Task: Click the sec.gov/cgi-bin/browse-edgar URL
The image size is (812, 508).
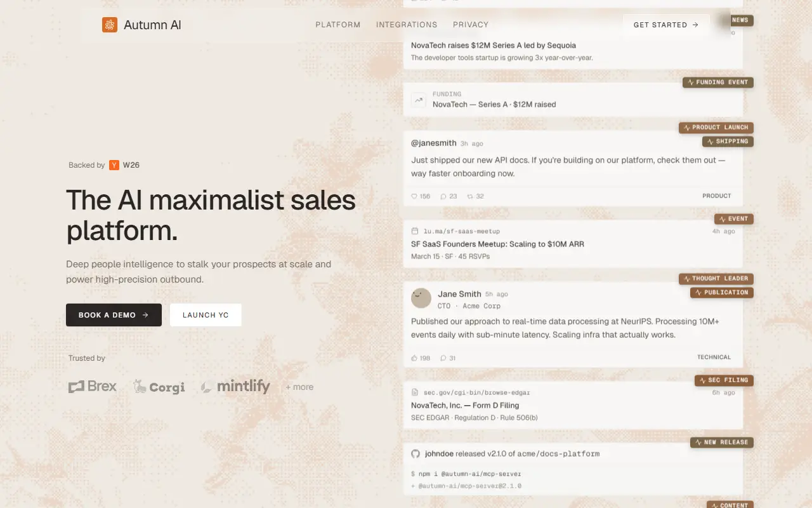Action: coord(476,392)
